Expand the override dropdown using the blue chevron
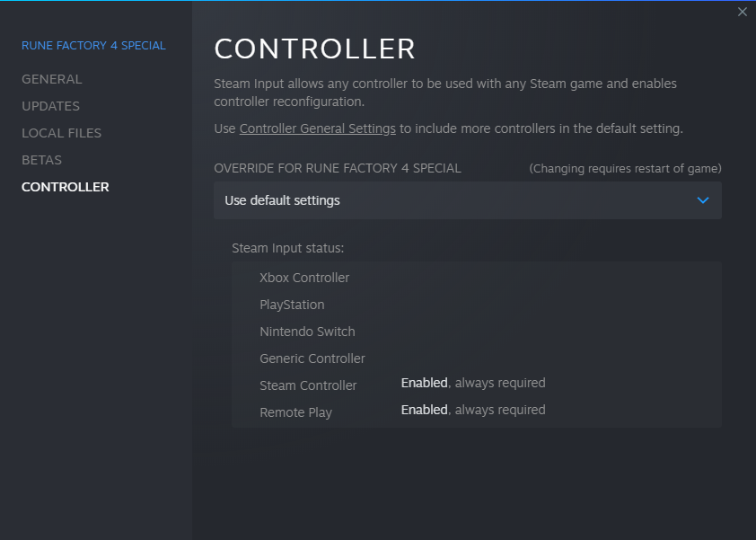 703,200
